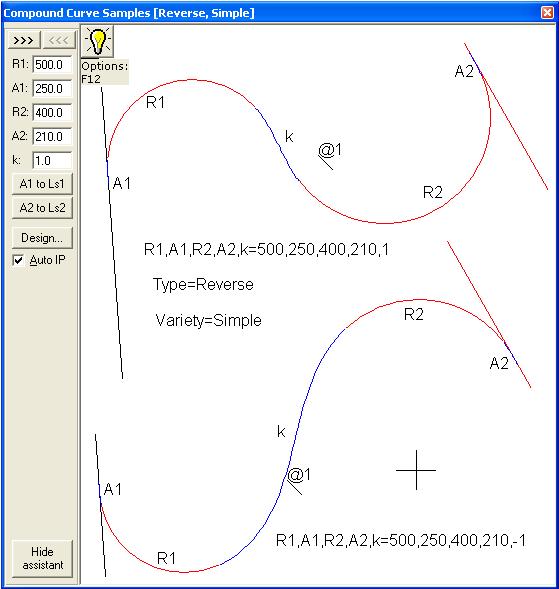Click the Options: F12 label
The height and width of the screenshot is (589, 559).
[x=105, y=72]
